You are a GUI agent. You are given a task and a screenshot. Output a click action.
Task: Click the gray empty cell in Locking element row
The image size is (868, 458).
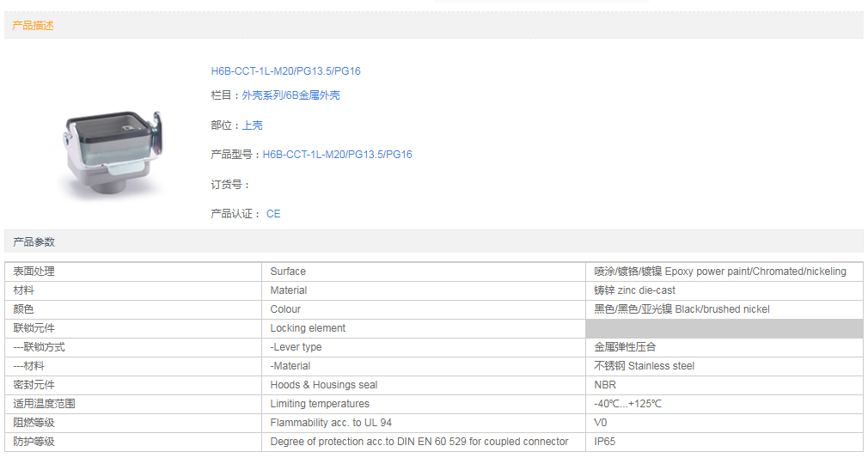(x=724, y=328)
